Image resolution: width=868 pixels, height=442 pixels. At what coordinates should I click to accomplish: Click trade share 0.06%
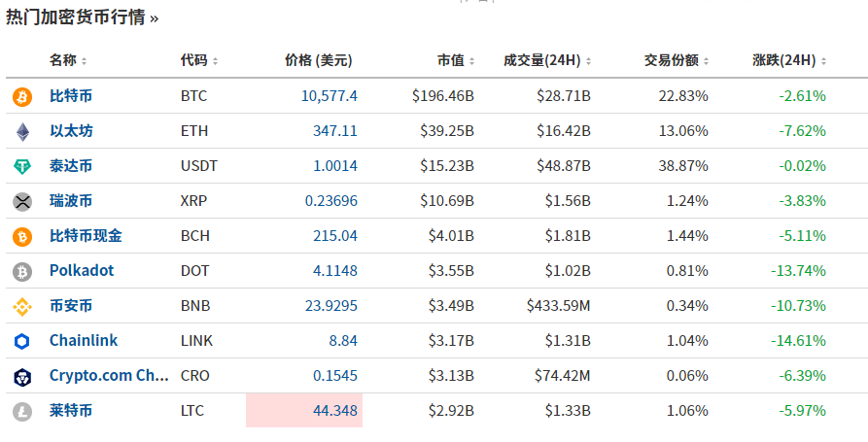[687, 375]
